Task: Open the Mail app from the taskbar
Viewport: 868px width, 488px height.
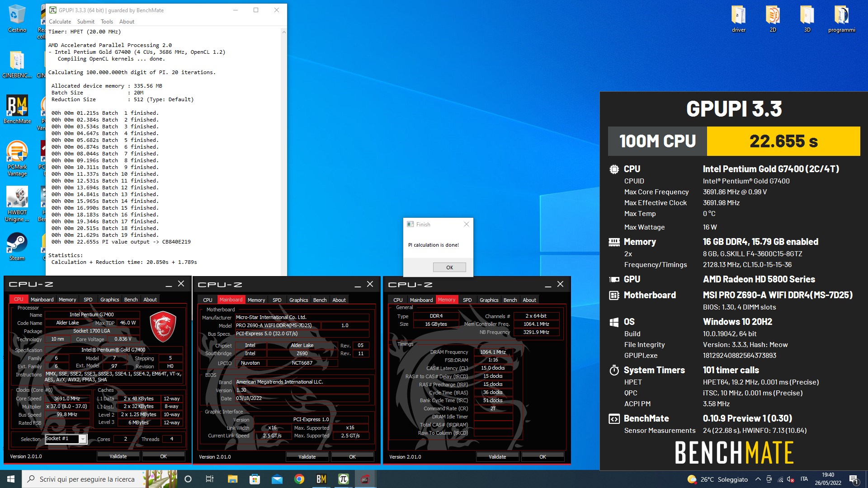Action: point(277,479)
